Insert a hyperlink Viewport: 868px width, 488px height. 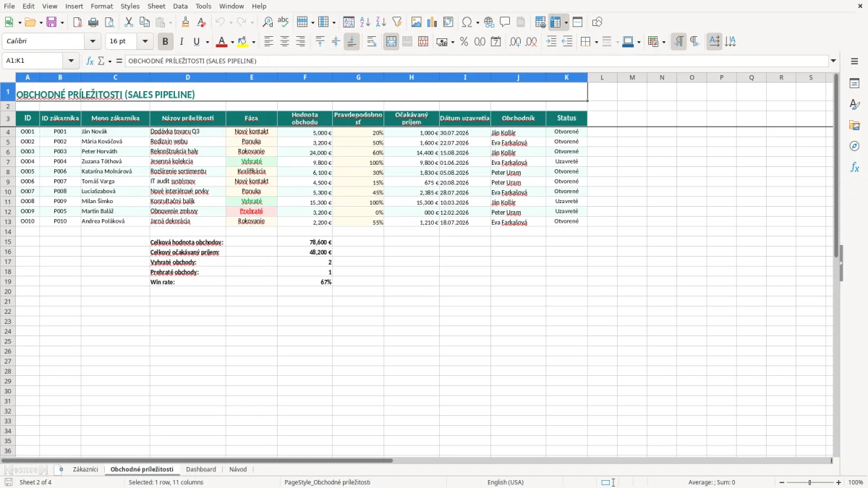click(x=489, y=22)
